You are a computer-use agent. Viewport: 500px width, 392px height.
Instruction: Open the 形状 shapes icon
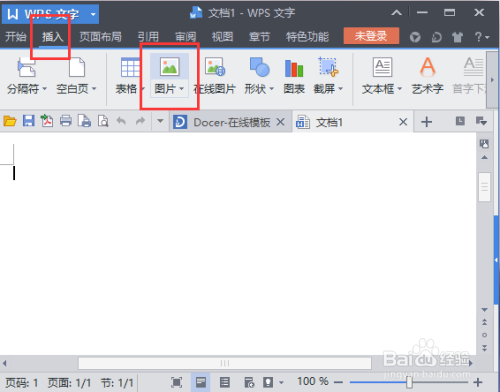(x=259, y=67)
